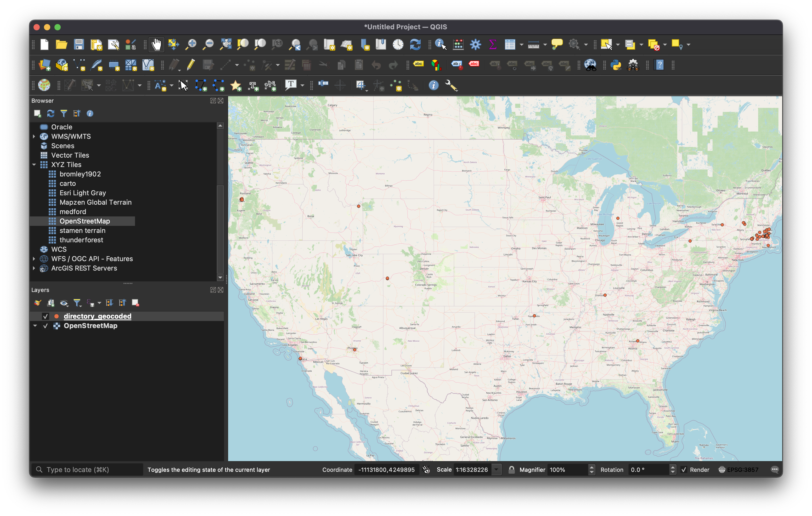Viewport: 812px width, 516px height.
Task: Select the stamen terrain tile entry
Action: [82, 231]
